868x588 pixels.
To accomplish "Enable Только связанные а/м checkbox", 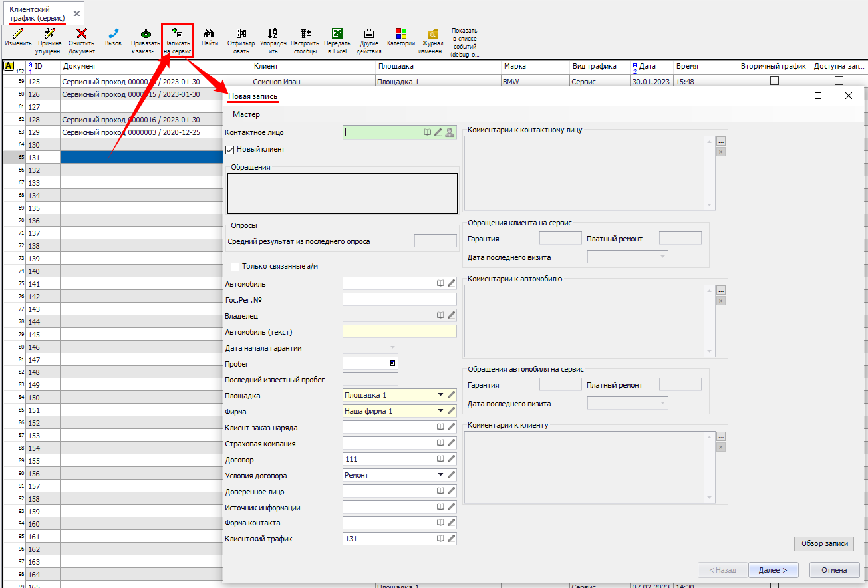I will [235, 267].
